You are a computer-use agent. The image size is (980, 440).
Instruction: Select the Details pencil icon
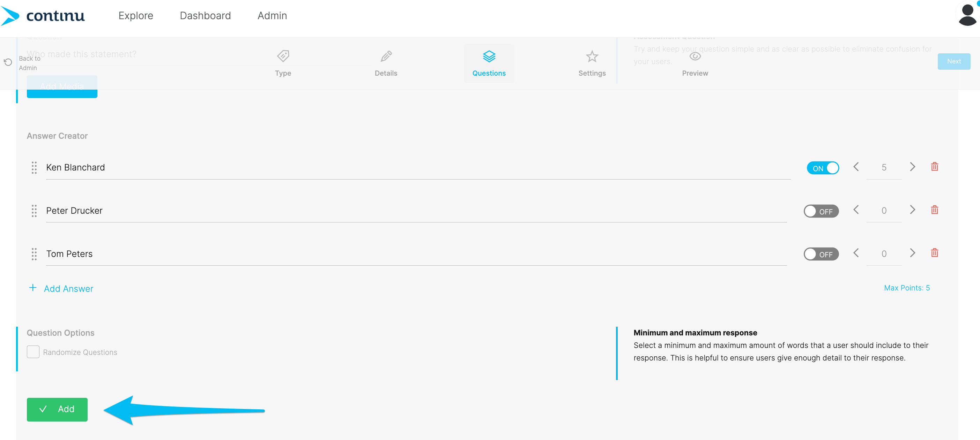pyautogui.click(x=386, y=56)
